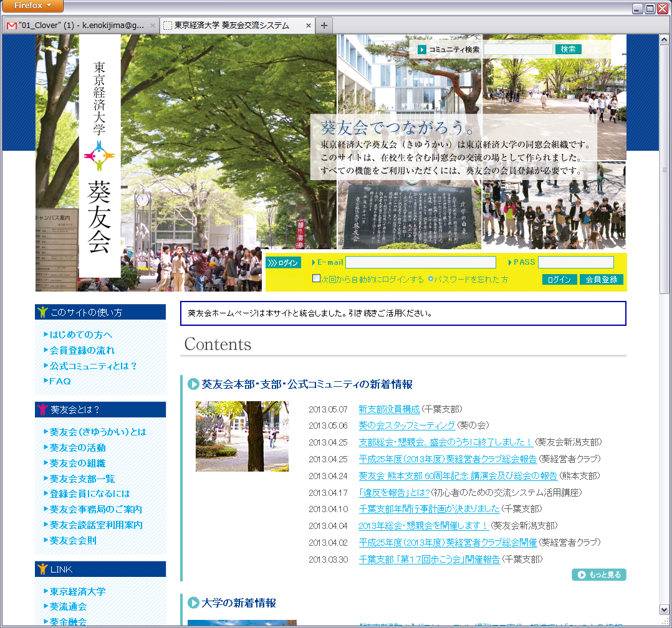
Task: Click the round arrow icon beside 大学の新着情報
Action: pos(193,602)
